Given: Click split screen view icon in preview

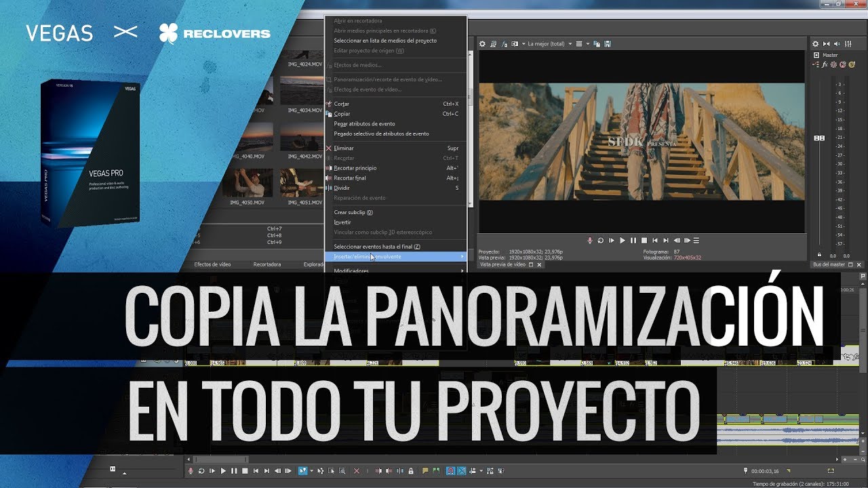Looking at the screenshot, I should pos(515,44).
